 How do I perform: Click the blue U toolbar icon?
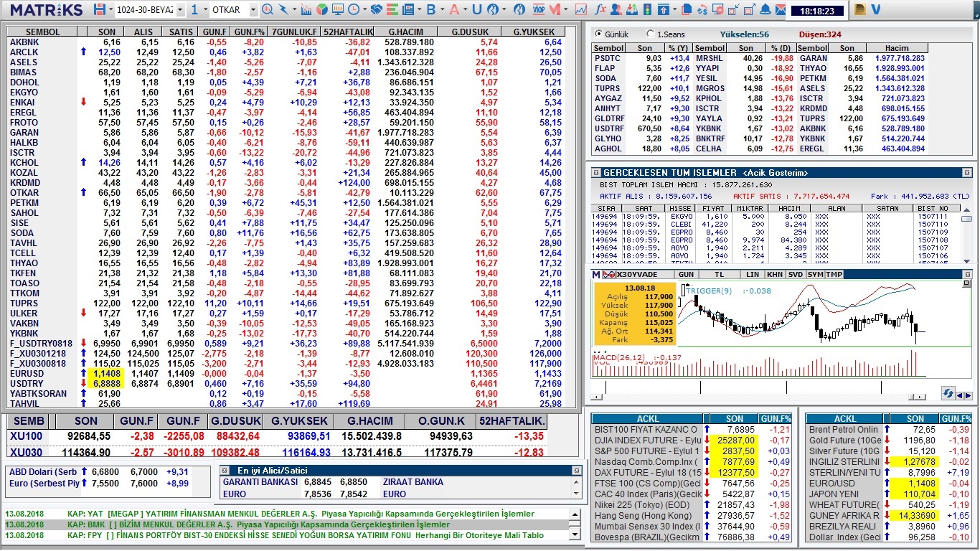[x=476, y=9]
